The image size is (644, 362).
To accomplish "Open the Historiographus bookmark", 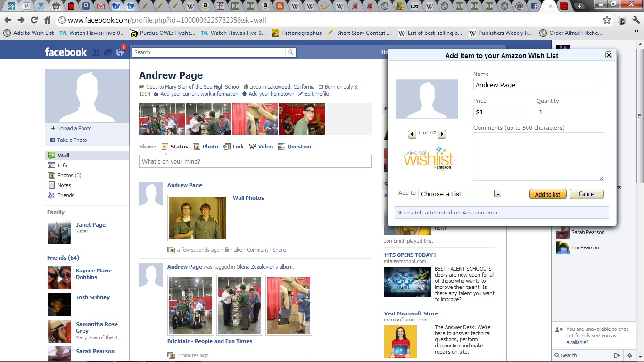I will click(x=297, y=33).
